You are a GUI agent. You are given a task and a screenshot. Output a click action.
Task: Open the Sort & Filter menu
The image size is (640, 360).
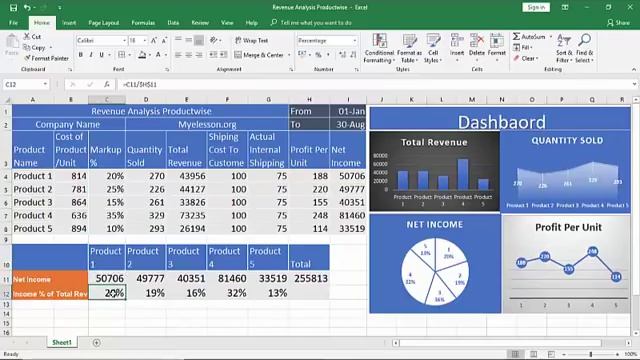point(564,49)
